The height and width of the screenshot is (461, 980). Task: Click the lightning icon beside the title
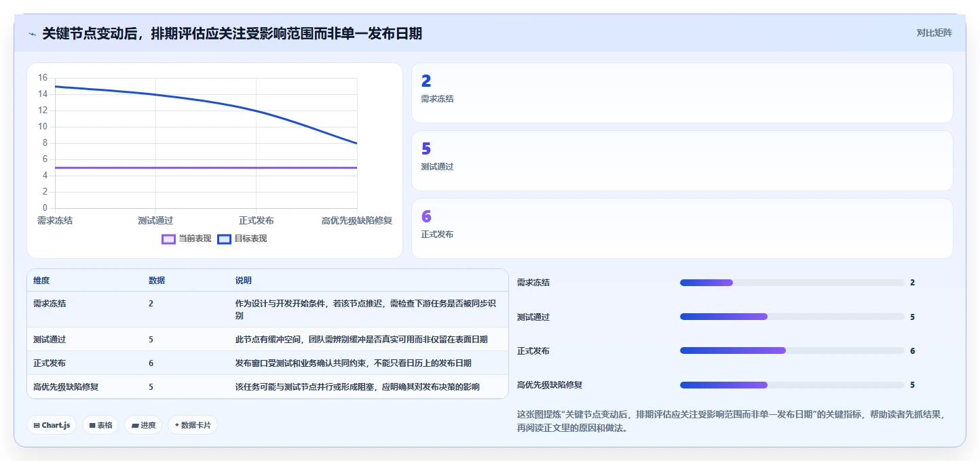(32, 33)
